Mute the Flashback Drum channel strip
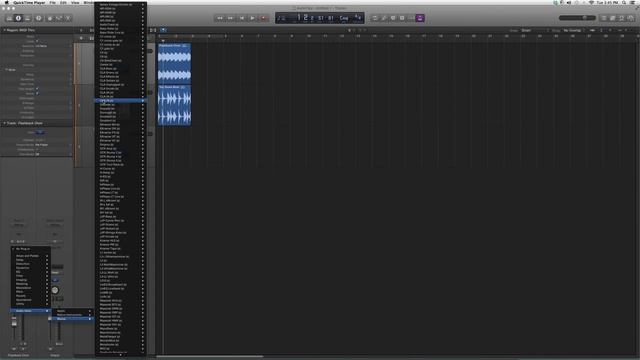 point(14,349)
